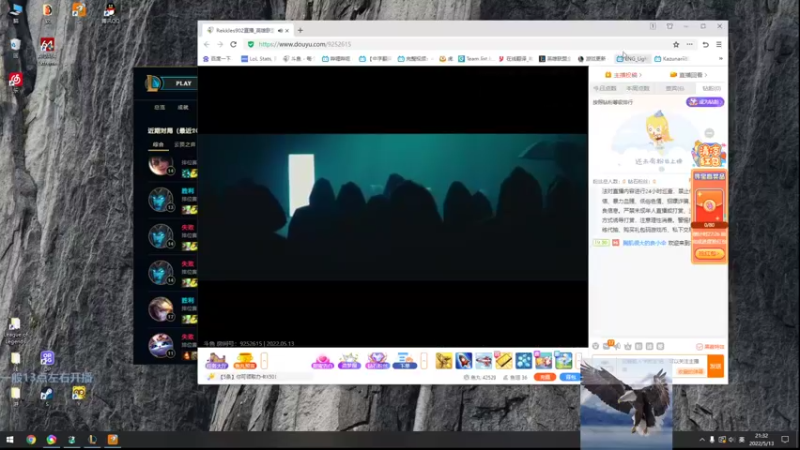The width and height of the screenshot is (800, 450).
Task: Switch to the diamond fans tab
Action: (x=711, y=88)
